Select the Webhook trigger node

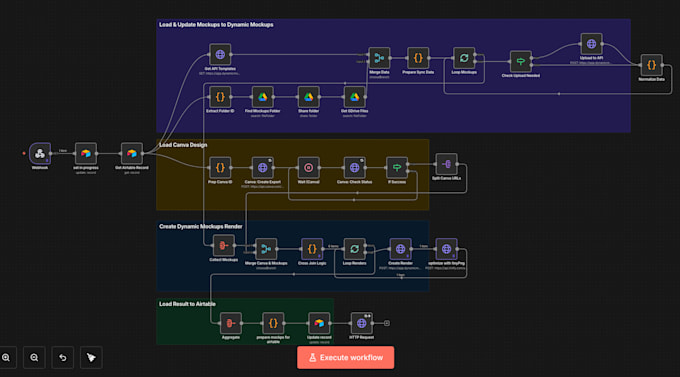pyautogui.click(x=40, y=153)
